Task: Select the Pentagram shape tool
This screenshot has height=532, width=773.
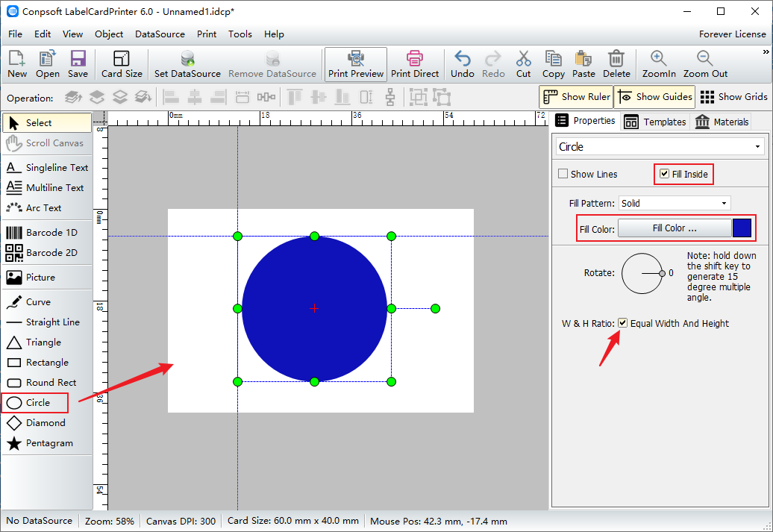Action: 47,443
